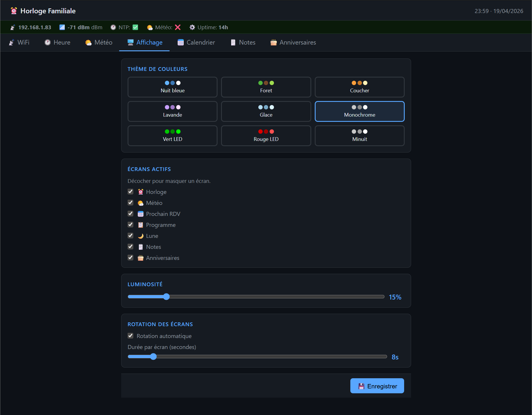Viewport: 532px width, 415px height.
Task: Turn off Rotation automatique checkbox
Action: 130,336
